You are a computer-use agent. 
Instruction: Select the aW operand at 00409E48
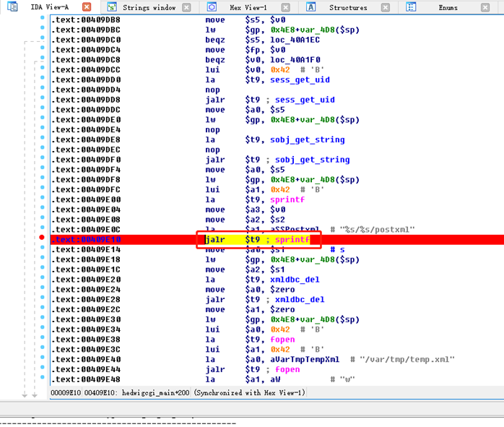(x=275, y=379)
